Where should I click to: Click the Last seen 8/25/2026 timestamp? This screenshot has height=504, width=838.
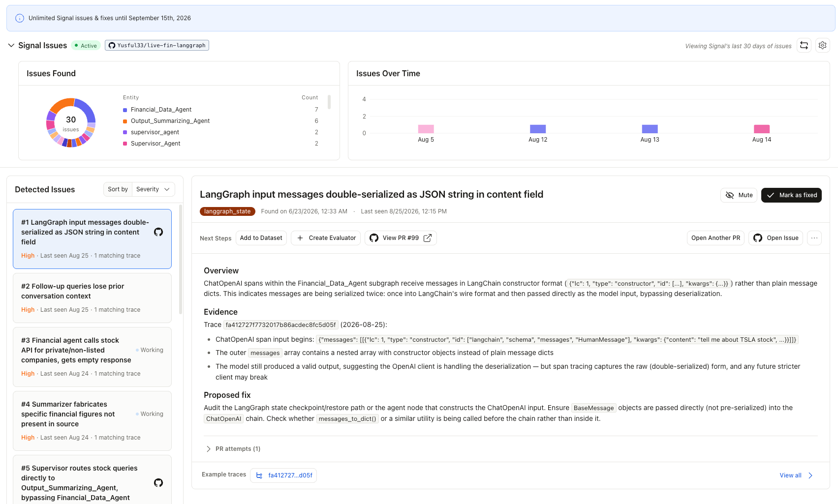click(403, 211)
